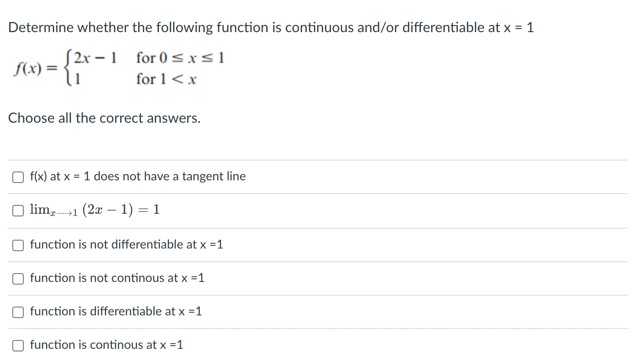Check 'function is not differentiable at x =1'

tap(18, 245)
